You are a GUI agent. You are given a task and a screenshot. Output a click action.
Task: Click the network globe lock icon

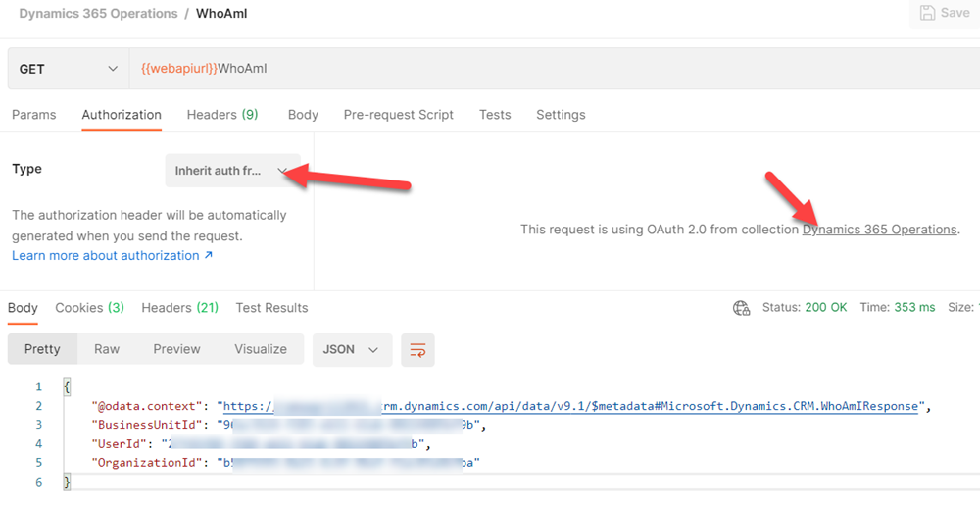tap(741, 308)
